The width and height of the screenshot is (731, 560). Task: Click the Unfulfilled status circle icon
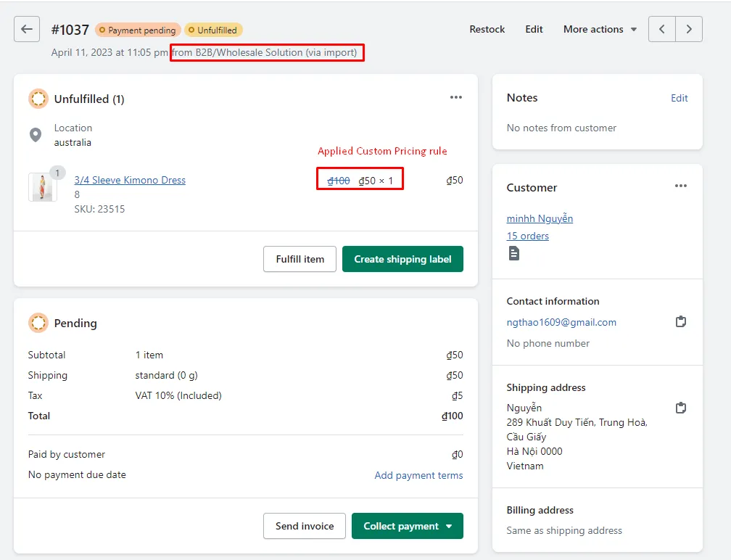click(x=38, y=99)
